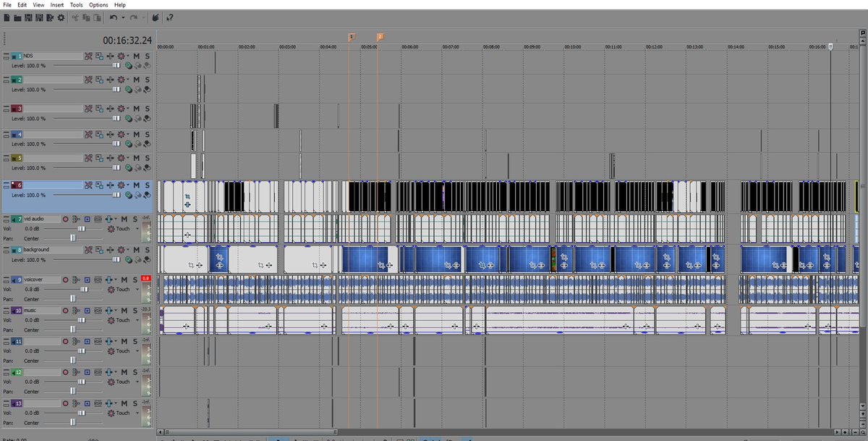Image resolution: width=868 pixels, height=441 pixels.
Task: Arm voicover track for record
Action: (65, 280)
